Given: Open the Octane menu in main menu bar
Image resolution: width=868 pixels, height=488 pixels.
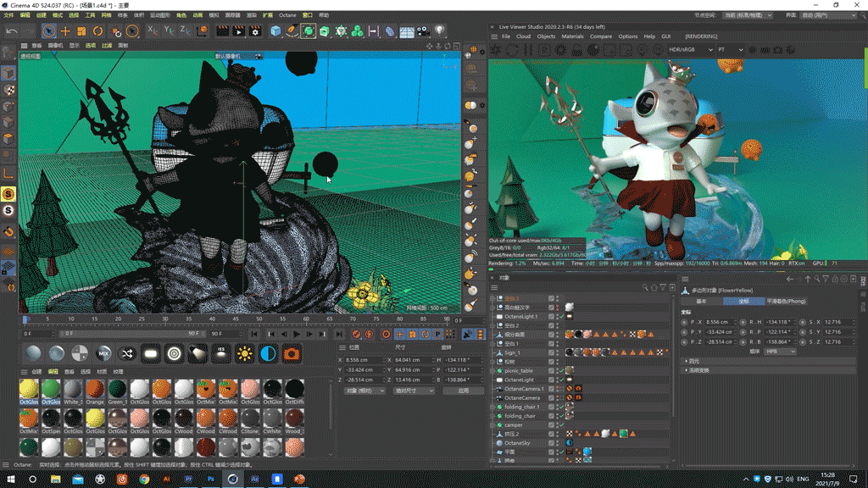Looking at the screenshot, I should 287,15.
